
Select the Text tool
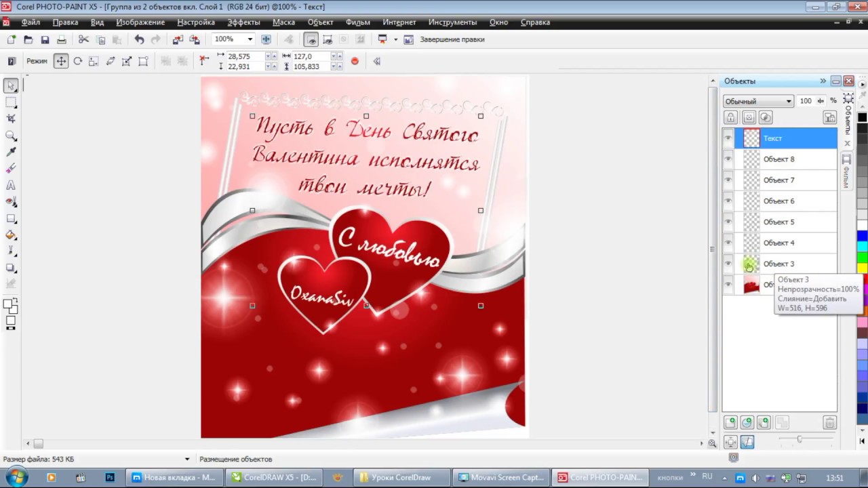click(11, 185)
